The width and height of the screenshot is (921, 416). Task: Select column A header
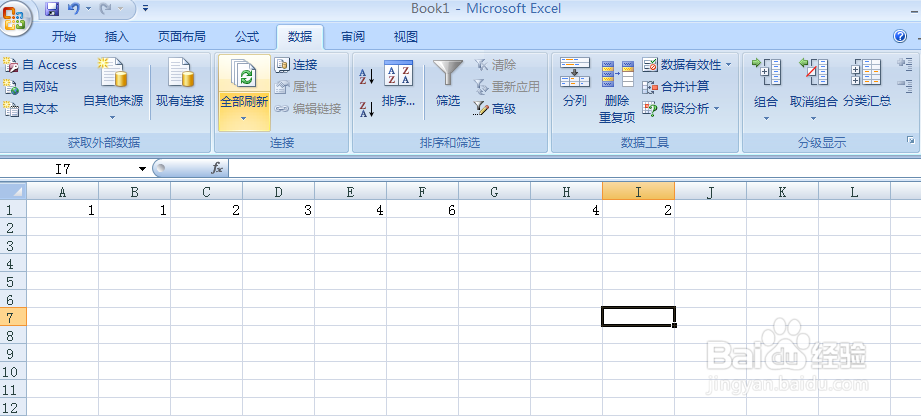[x=62, y=192]
